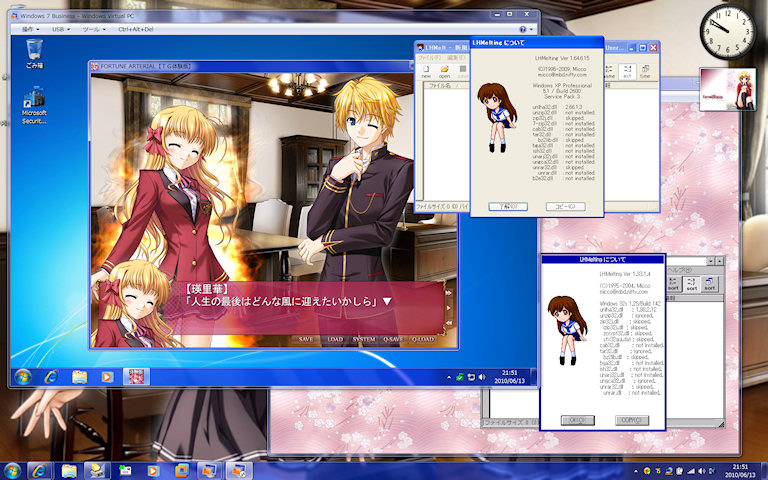The image size is (768, 480).
Task: Open Windows Explorer folder on the host taskbar
Action: pos(69,471)
